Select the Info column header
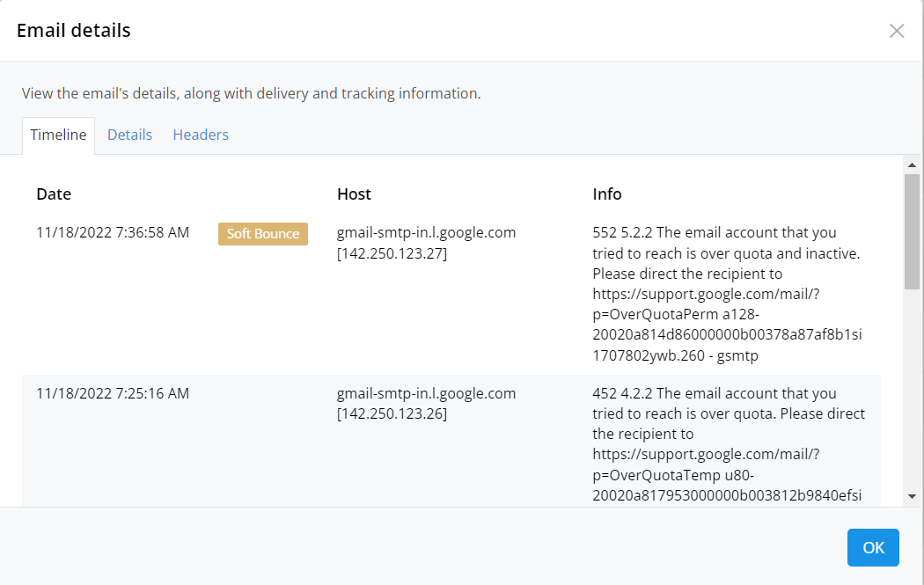This screenshot has height=585, width=924. pos(607,194)
